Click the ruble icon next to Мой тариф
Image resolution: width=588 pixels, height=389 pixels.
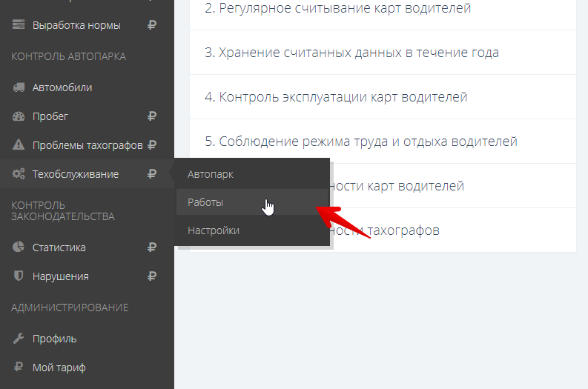[19, 367]
